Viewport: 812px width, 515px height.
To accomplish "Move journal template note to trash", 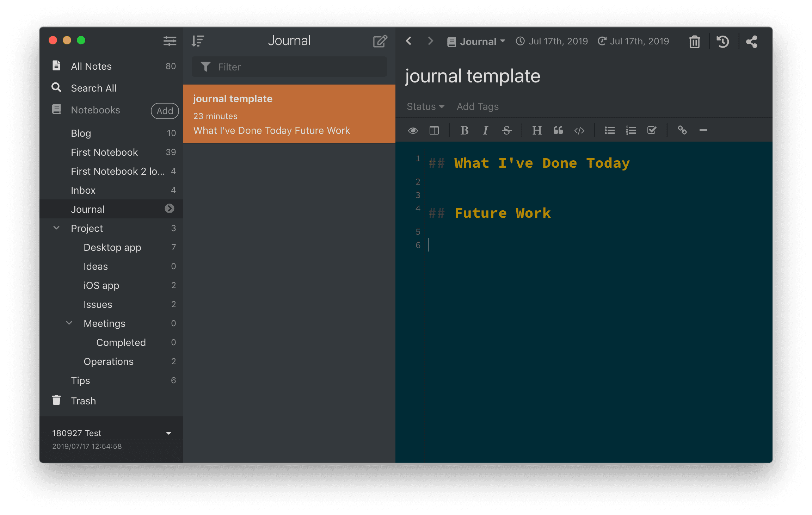I will (694, 42).
